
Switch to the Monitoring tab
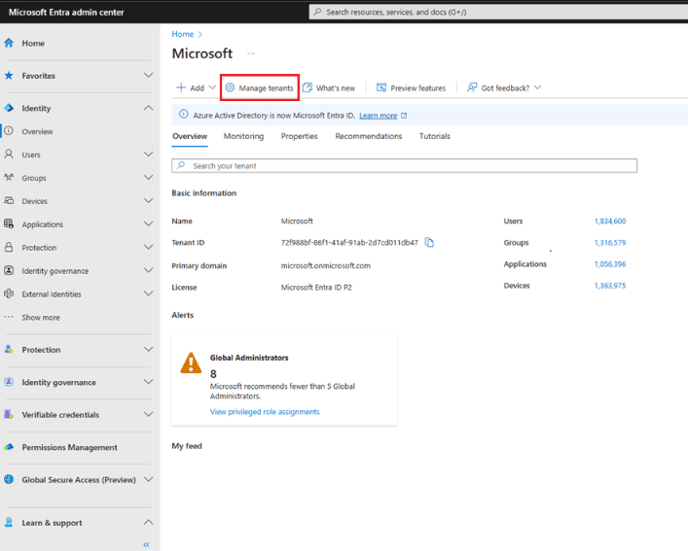[x=244, y=136]
